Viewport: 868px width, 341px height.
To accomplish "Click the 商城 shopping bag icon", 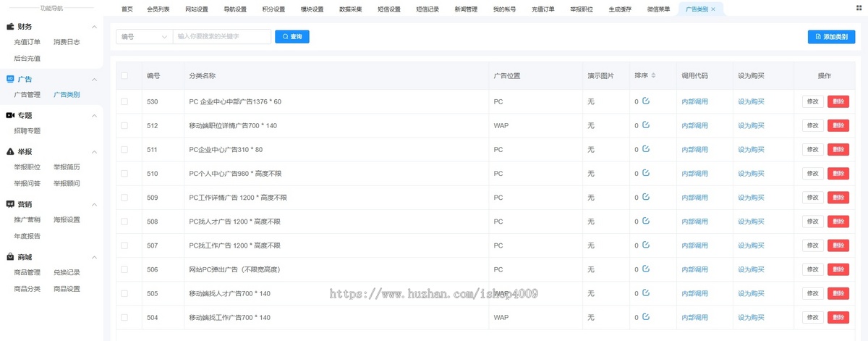I will [x=10, y=257].
